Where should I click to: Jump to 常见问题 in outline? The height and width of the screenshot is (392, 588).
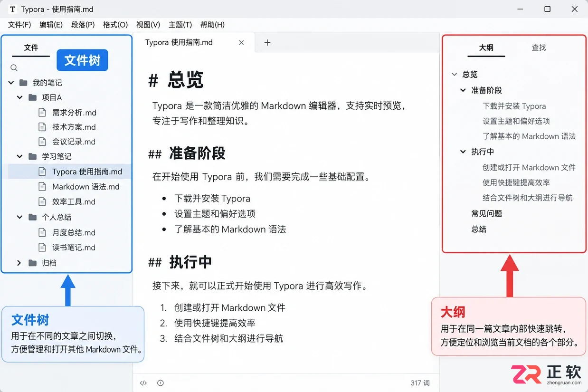coord(487,214)
